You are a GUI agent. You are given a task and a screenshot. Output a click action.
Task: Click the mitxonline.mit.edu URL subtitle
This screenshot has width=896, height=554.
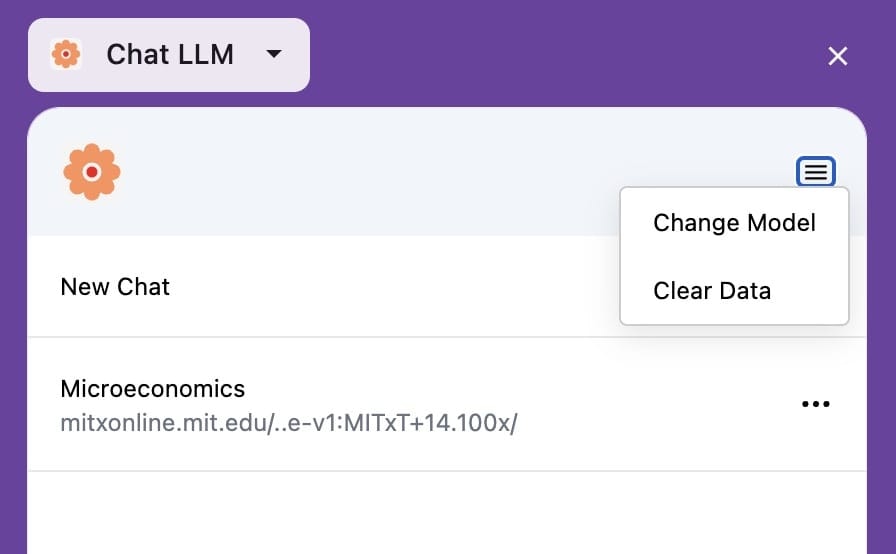[x=289, y=422]
